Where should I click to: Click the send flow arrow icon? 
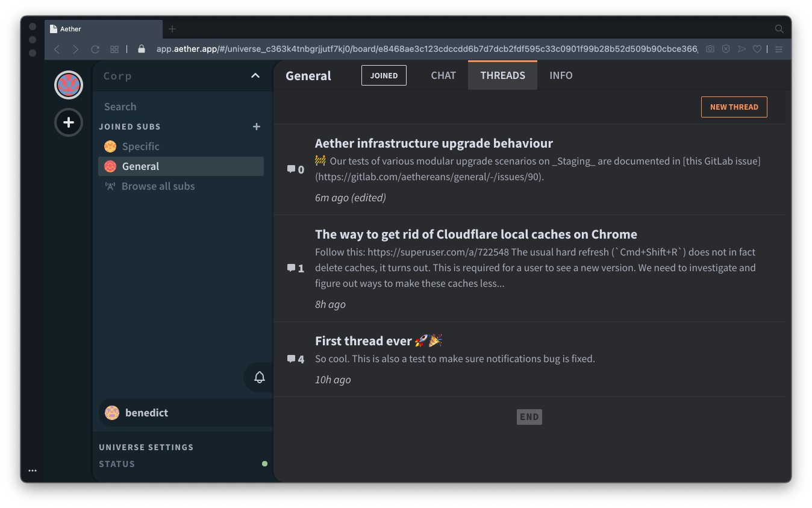pyautogui.click(x=742, y=49)
